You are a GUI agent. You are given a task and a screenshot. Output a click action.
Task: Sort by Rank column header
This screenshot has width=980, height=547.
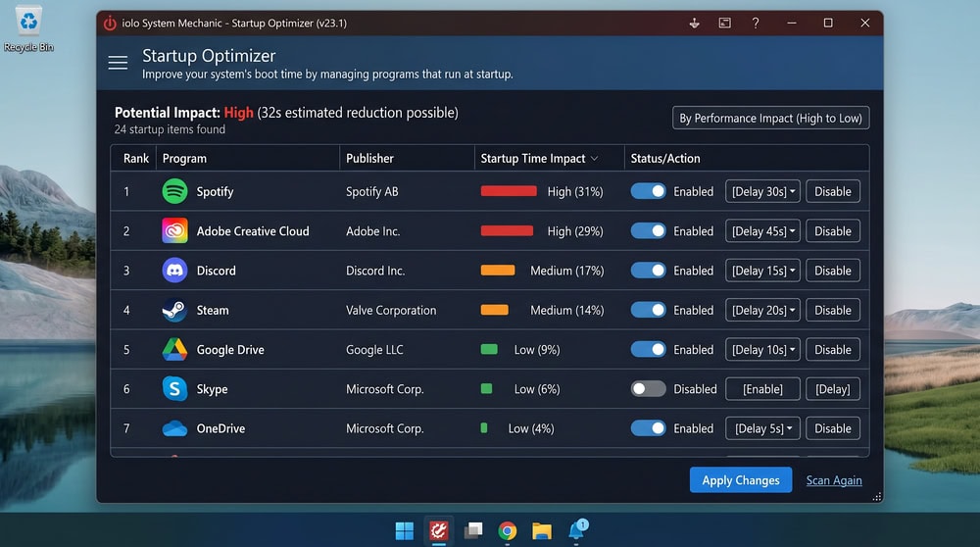135,158
